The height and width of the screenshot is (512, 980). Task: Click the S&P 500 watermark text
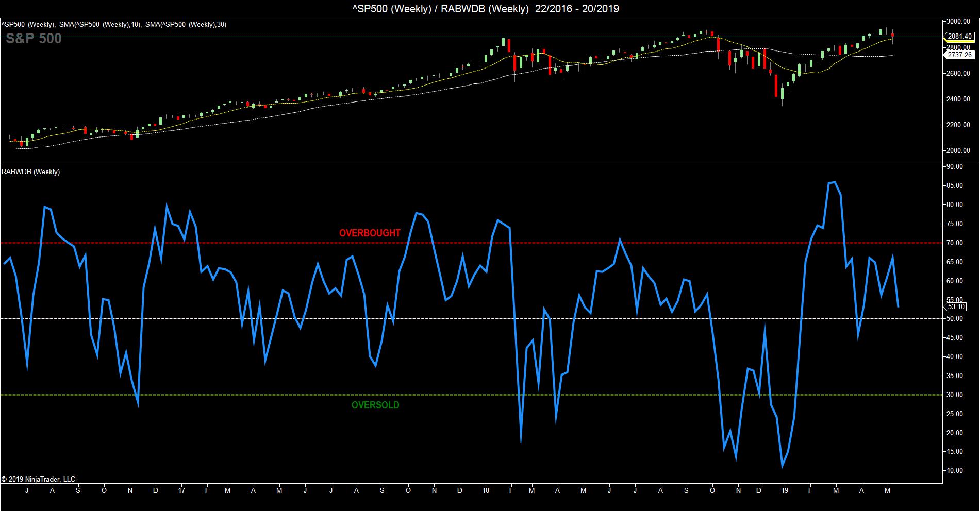[x=34, y=39]
